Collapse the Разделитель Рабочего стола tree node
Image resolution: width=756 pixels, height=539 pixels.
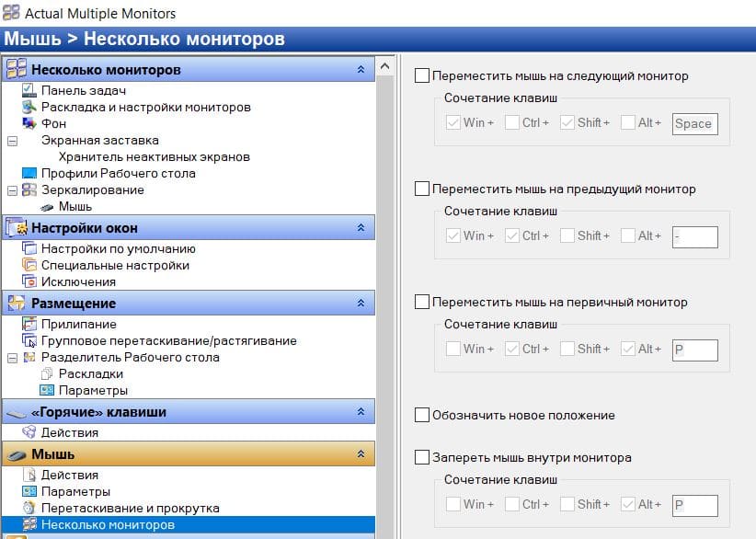coord(13,358)
